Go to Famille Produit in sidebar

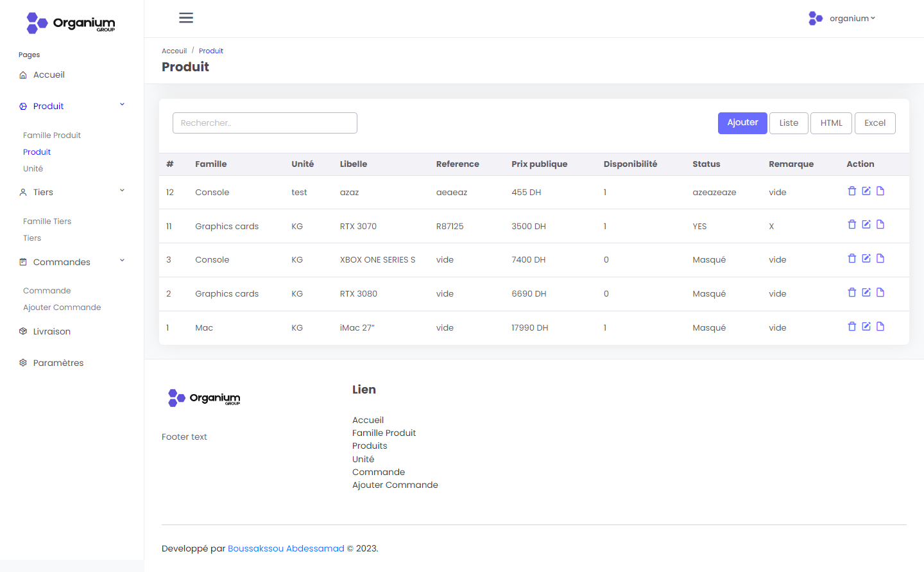[x=52, y=135]
